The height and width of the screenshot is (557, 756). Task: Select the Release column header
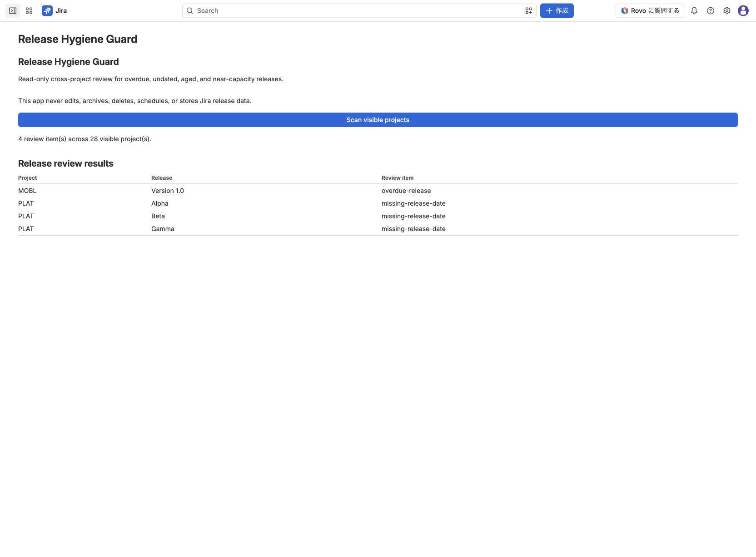162,178
